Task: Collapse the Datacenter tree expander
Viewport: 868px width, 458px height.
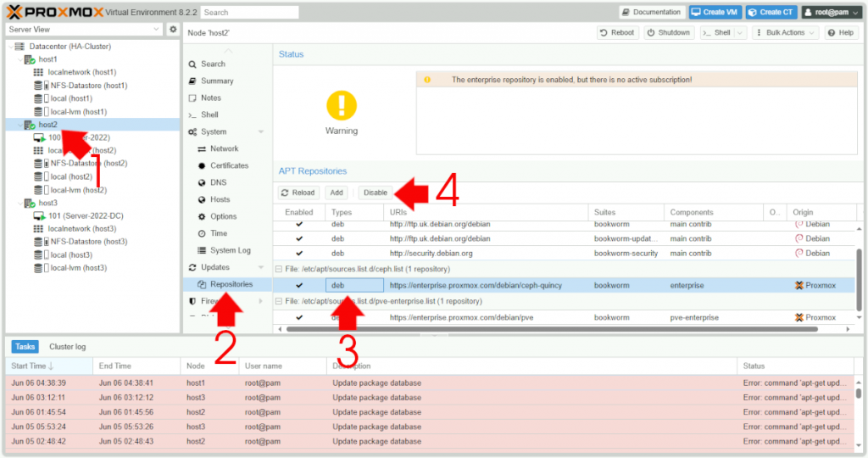Action: (x=11, y=47)
